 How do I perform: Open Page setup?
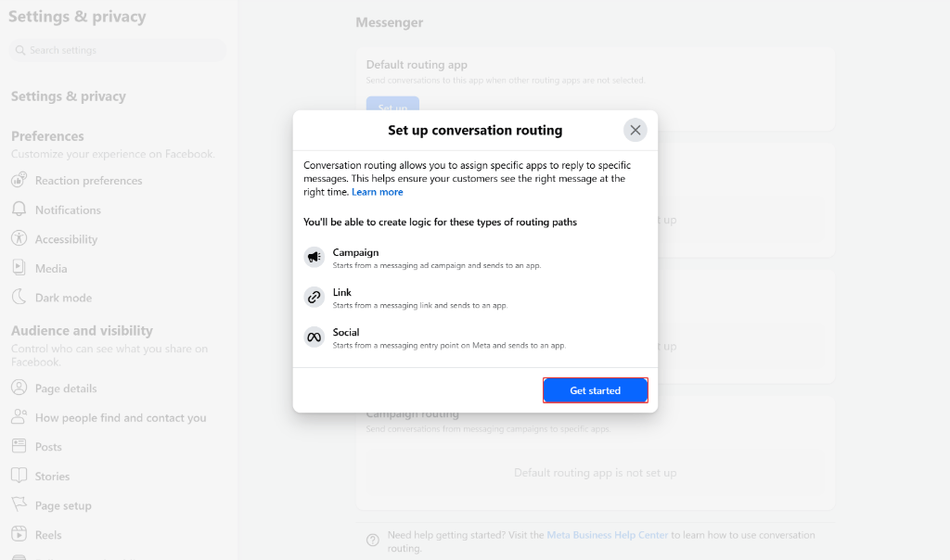click(x=63, y=505)
